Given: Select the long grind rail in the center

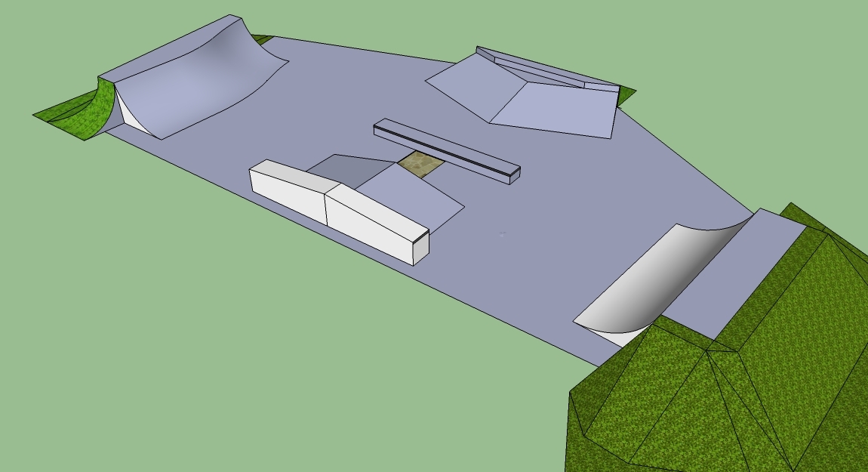Looking at the screenshot, I should pyautogui.click(x=445, y=150).
